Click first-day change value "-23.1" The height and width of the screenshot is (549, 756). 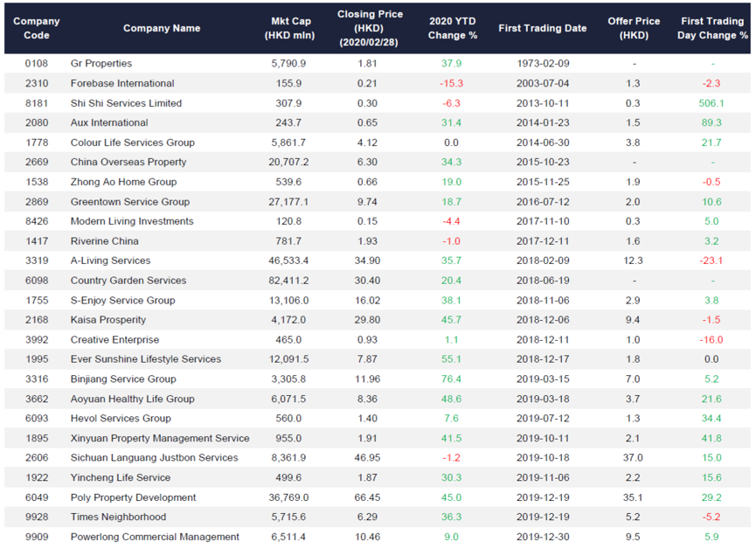(711, 261)
